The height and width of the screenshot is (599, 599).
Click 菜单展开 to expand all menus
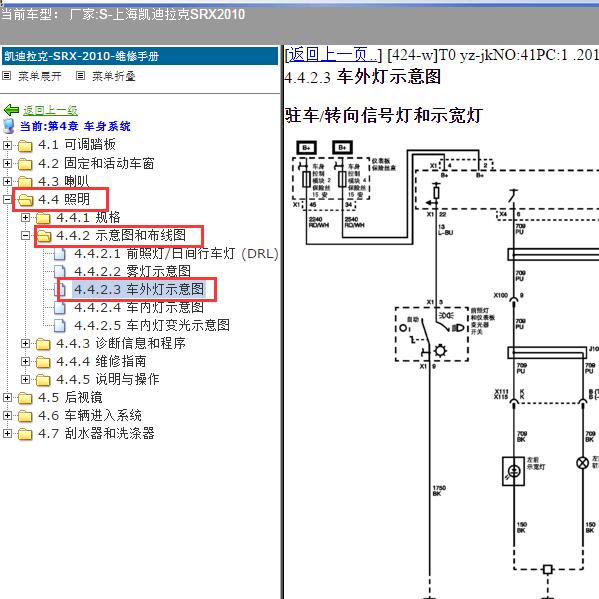[x=40, y=76]
